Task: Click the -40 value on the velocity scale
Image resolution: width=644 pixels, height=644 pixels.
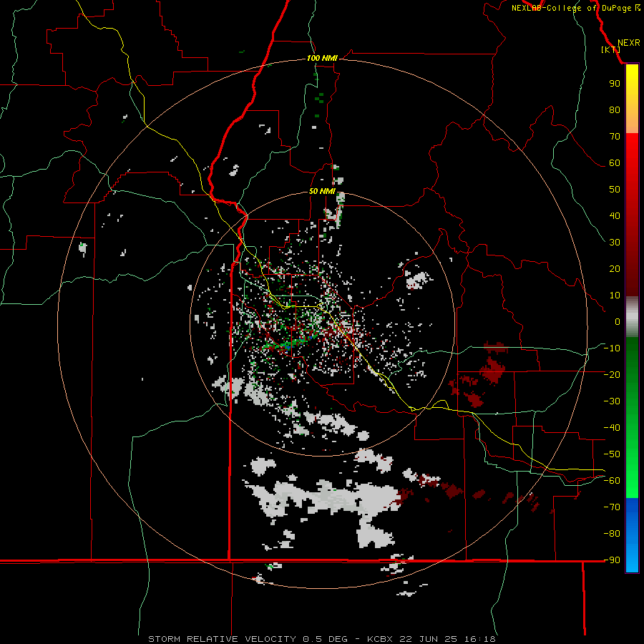Action: (x=612, y=428)
